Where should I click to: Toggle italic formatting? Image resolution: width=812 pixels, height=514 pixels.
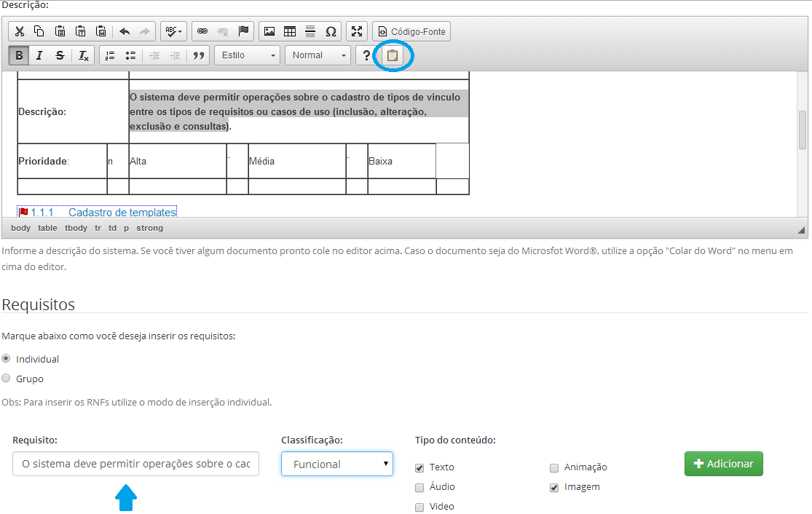tap(39, 55)
